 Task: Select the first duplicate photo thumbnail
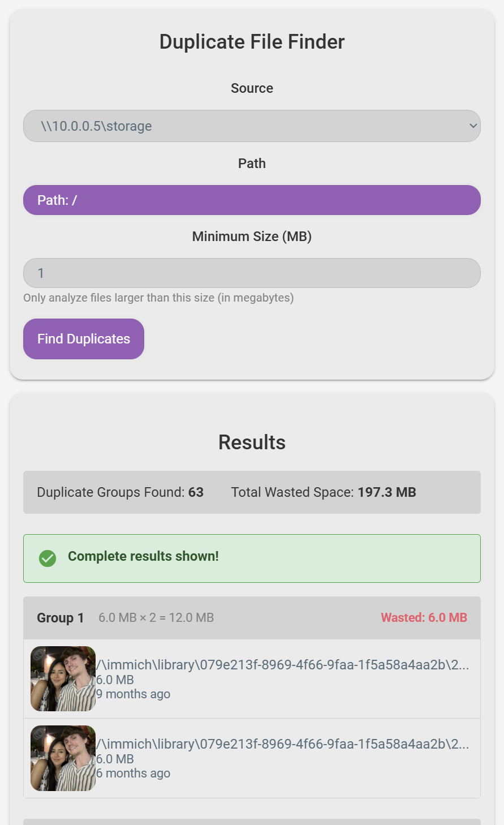click(x=63, y=678)
